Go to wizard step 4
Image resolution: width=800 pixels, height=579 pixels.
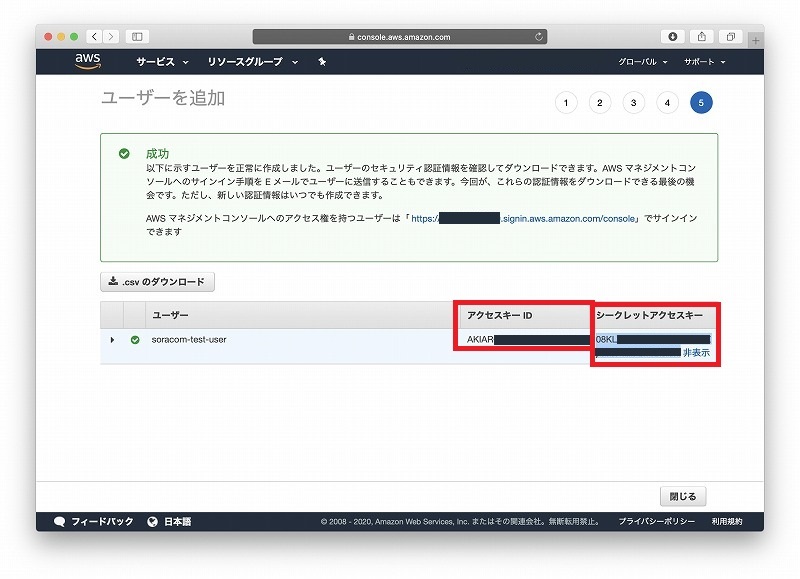[x=667, y=103]
